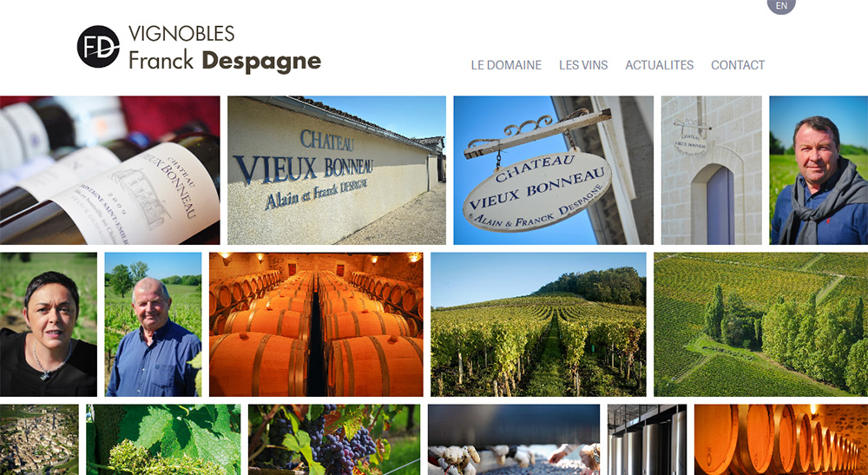Open the LE DOMAINE menu
The height and width of the screenshot is (475, 868).
(x=506, y=65)
